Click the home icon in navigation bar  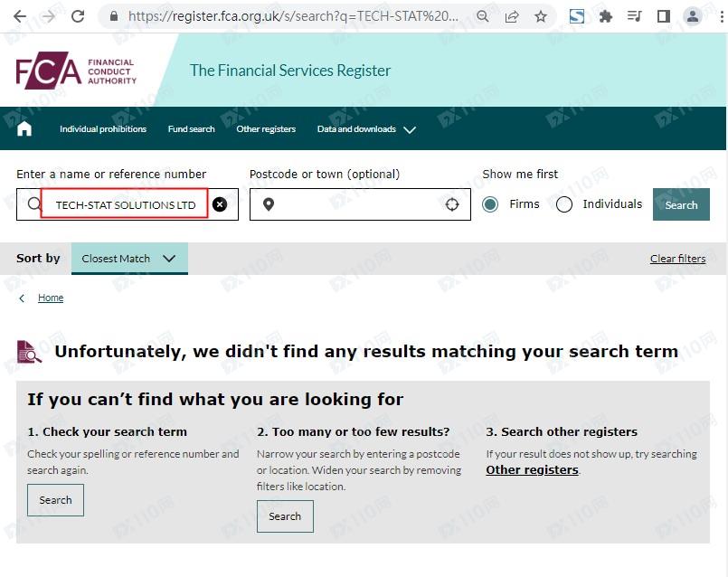point(24,128)
